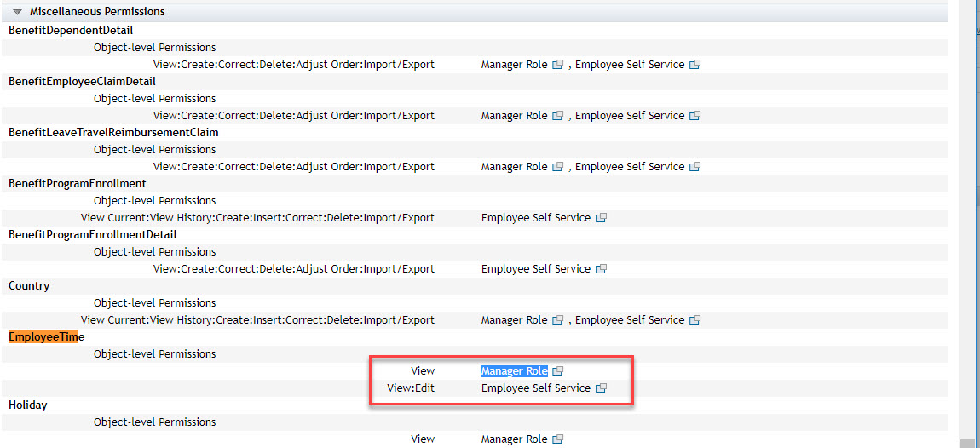Viewport: 980px width, 448px height.
Task: Open popup icon beside highlighted Manager Role under EmployeeTime
Action: point(558,371)
